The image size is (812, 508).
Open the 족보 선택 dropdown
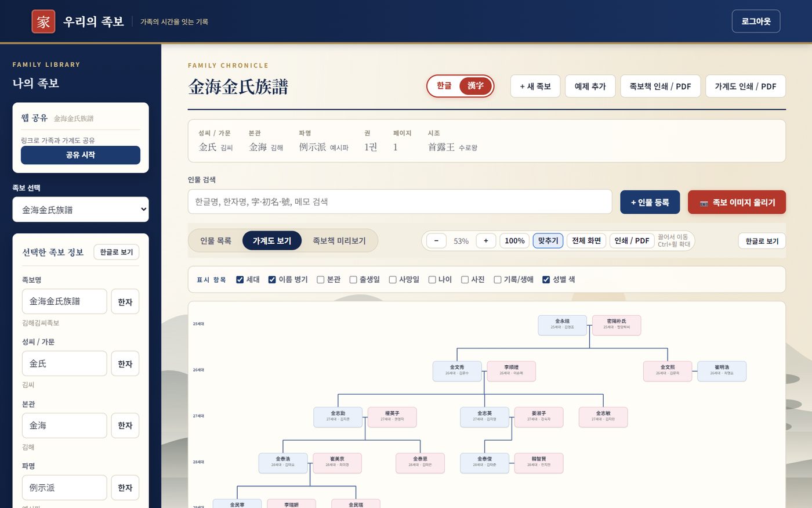(x=81, y=210)
